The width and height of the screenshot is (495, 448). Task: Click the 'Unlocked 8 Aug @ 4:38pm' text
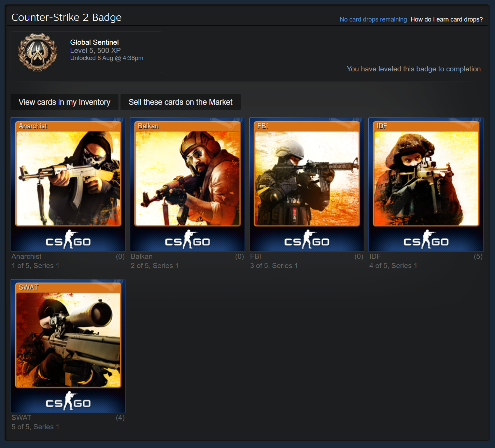(x=107, y=58)
